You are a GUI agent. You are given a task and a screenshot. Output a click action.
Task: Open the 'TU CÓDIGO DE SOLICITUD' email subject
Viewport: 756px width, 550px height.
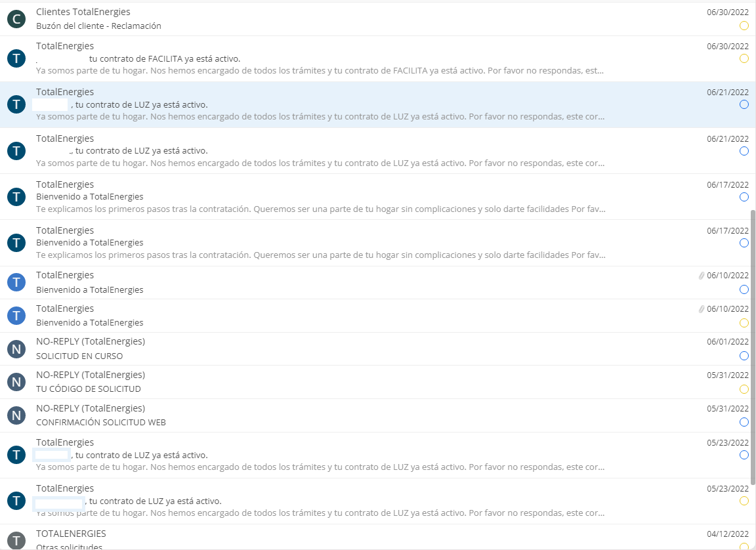pyautogui.click(x=89, y=389)
